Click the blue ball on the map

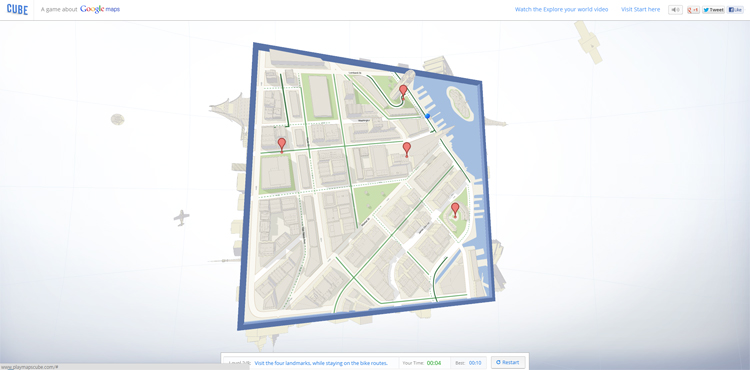tap(428, 116)
